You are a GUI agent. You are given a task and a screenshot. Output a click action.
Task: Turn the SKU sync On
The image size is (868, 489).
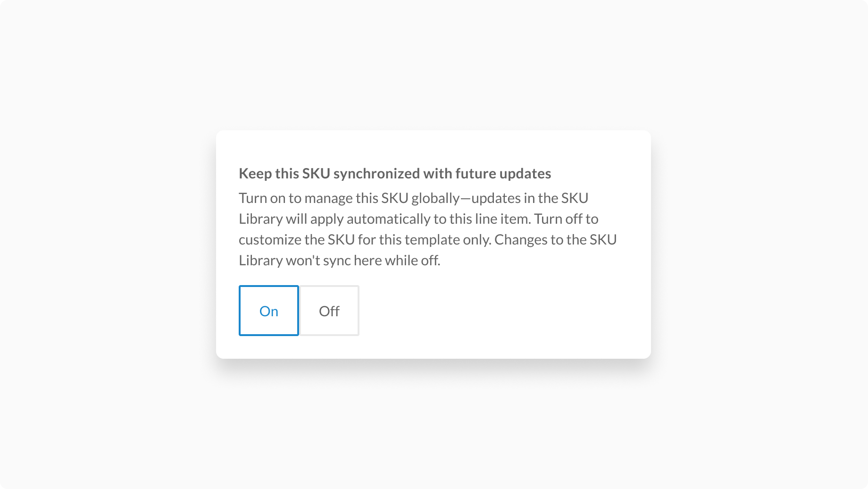click(x=268, y=311)
